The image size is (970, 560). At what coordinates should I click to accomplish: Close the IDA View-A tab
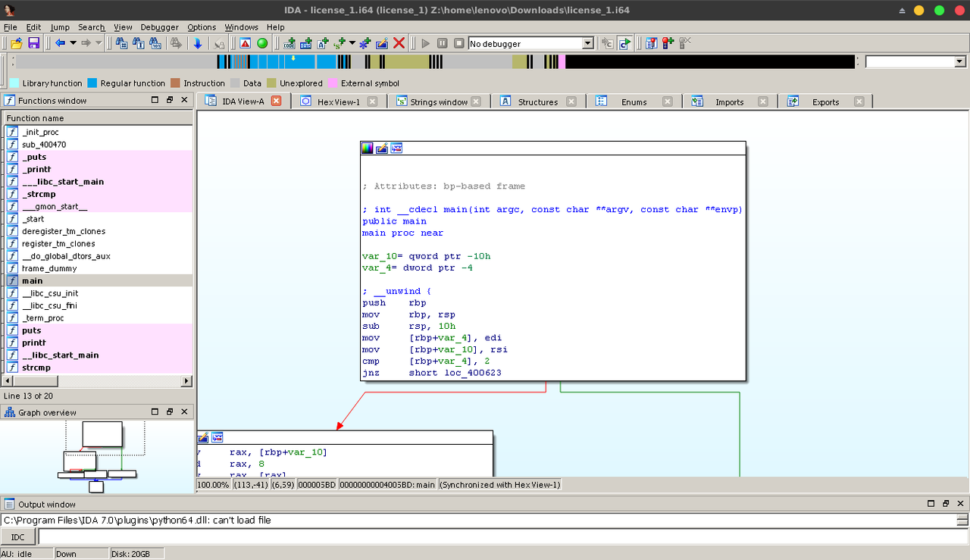click(277, 101)
